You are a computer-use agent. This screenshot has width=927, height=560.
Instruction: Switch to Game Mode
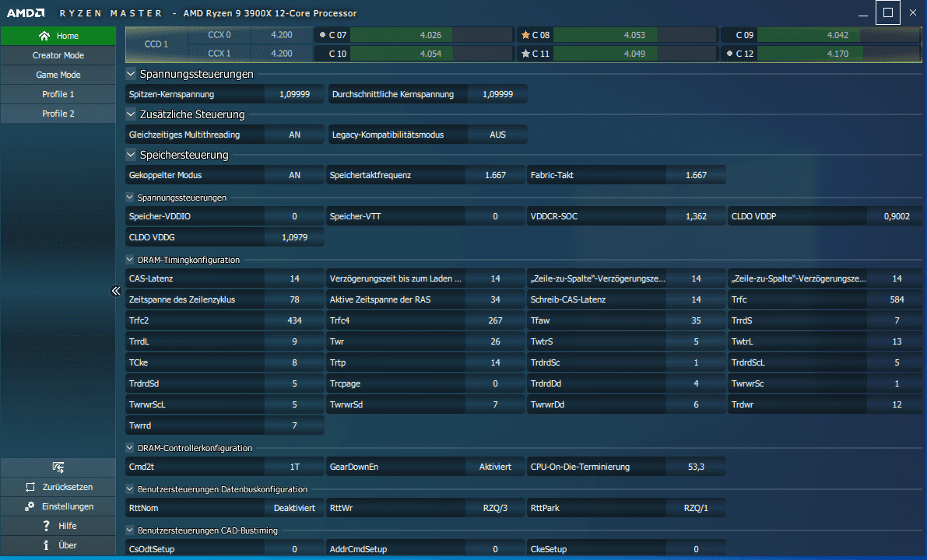click(x=58, y=75)
